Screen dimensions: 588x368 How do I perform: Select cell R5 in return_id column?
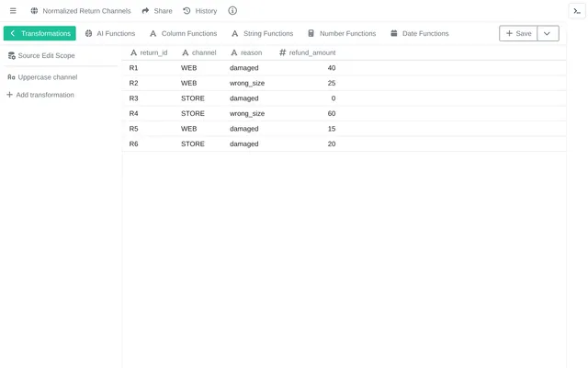(133, 129)
